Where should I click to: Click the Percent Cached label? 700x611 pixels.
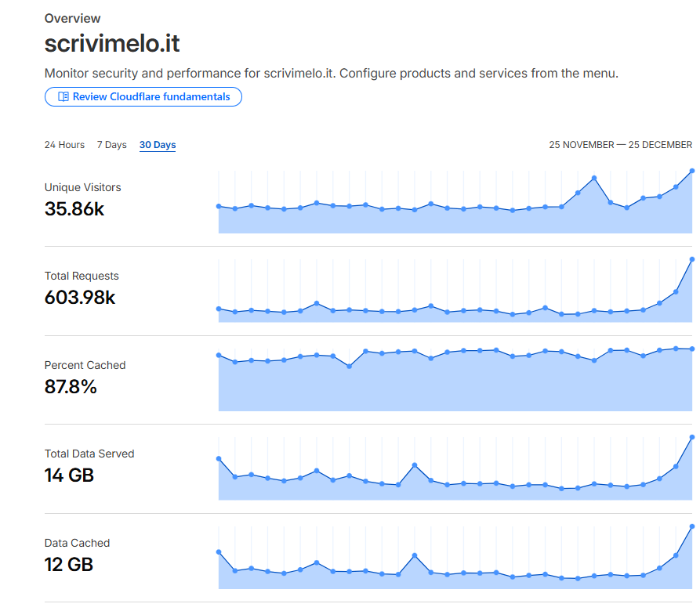[x=85, y=365]
